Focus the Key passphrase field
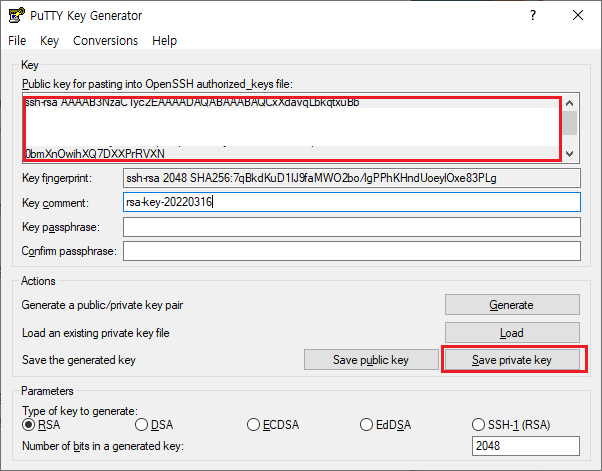This screenshot has height=471, width=602. [352, 227]
